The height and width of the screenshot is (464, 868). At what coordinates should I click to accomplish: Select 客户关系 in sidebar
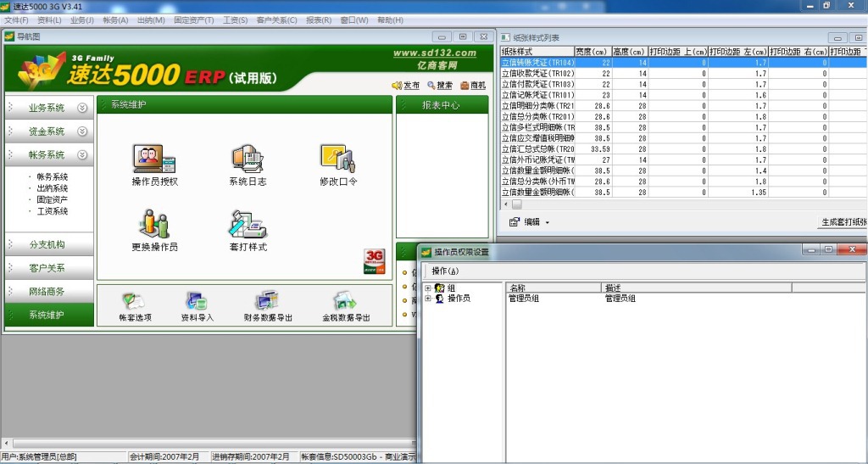point(49,268)
